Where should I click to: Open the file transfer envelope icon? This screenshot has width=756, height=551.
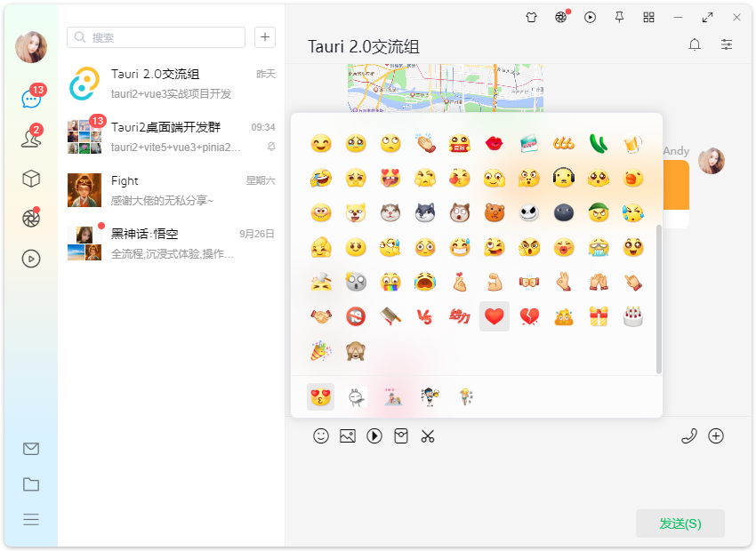pos(30,449)
